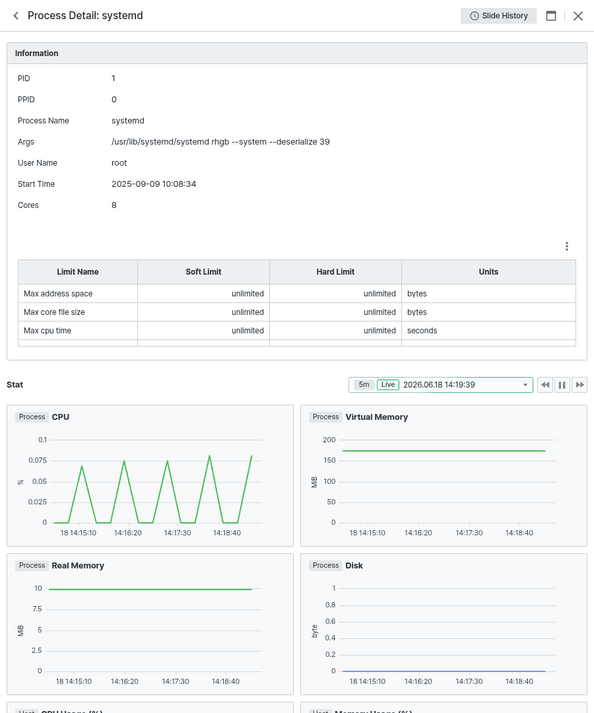The image size is (594, 713).
Task: Click the Units column header
Action: (x=488, y=272)
